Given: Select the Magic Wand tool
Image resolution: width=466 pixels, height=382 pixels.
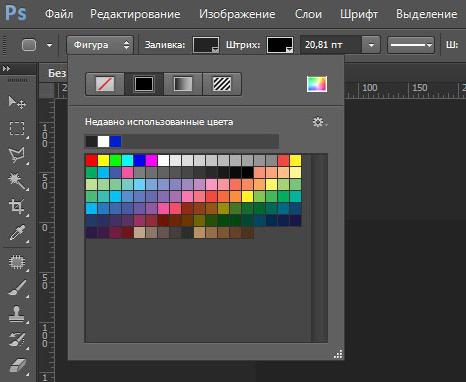Looking at the screenshot, I should (17, 181).
